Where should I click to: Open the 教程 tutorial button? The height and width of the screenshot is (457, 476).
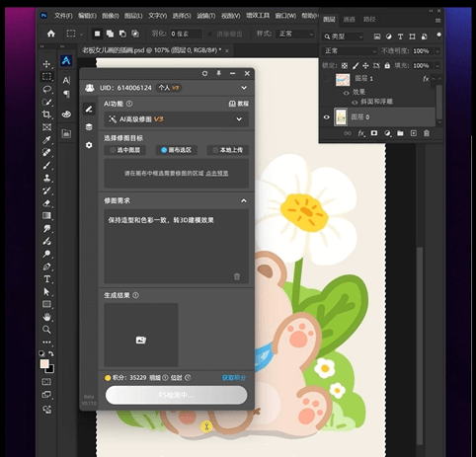coord(239,104)
